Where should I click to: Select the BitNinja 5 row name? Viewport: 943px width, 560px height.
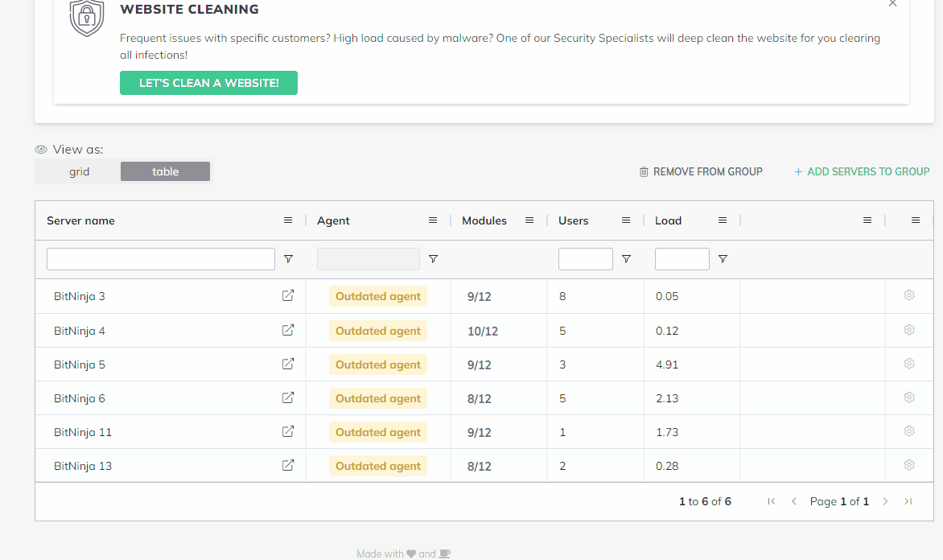point(80,364)
